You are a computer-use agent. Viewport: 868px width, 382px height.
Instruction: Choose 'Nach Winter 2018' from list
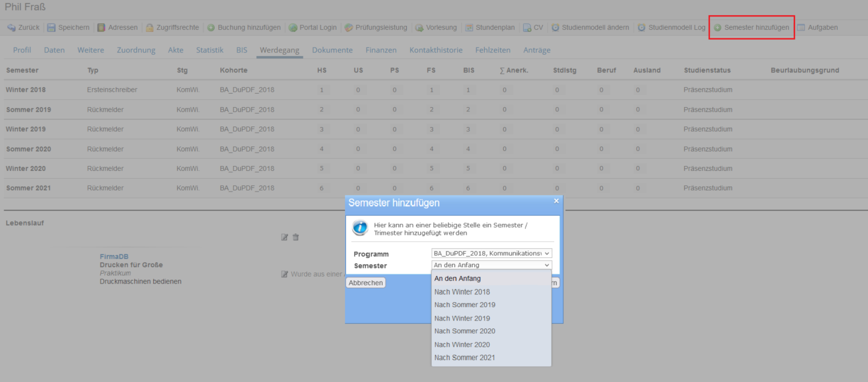click(x=491, y=292)
